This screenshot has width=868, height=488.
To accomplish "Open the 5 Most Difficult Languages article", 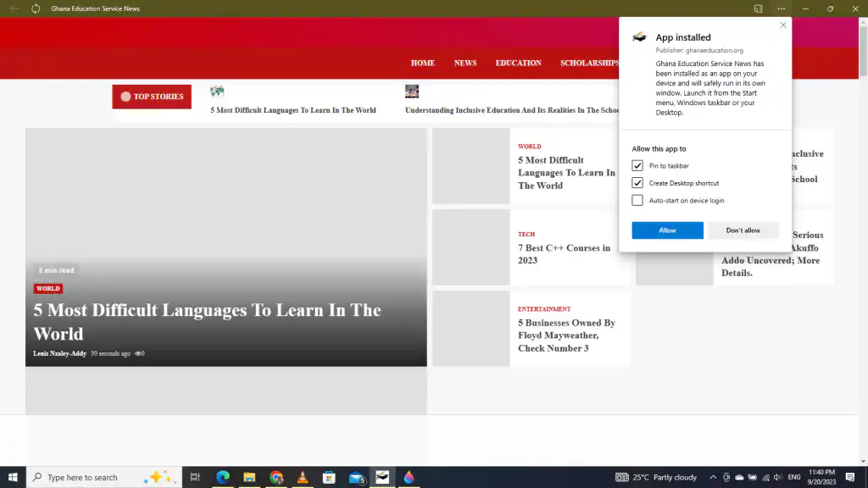I will (x=206, y=322).
